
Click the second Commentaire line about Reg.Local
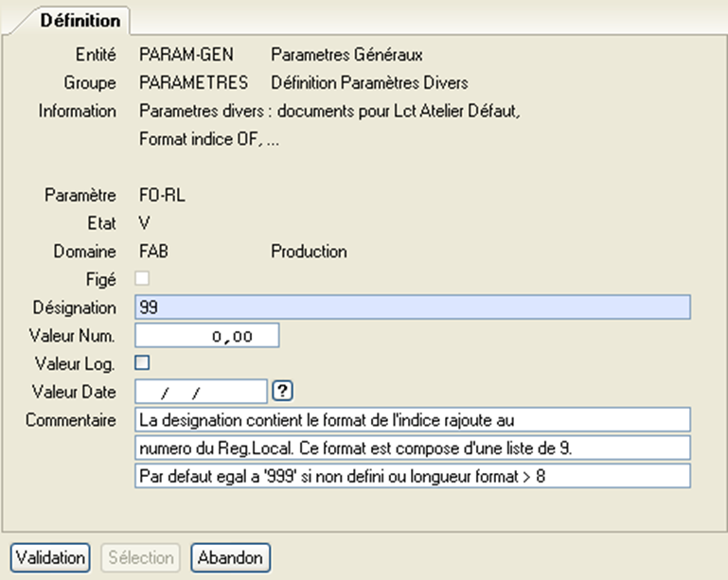(x=413, y=447)
